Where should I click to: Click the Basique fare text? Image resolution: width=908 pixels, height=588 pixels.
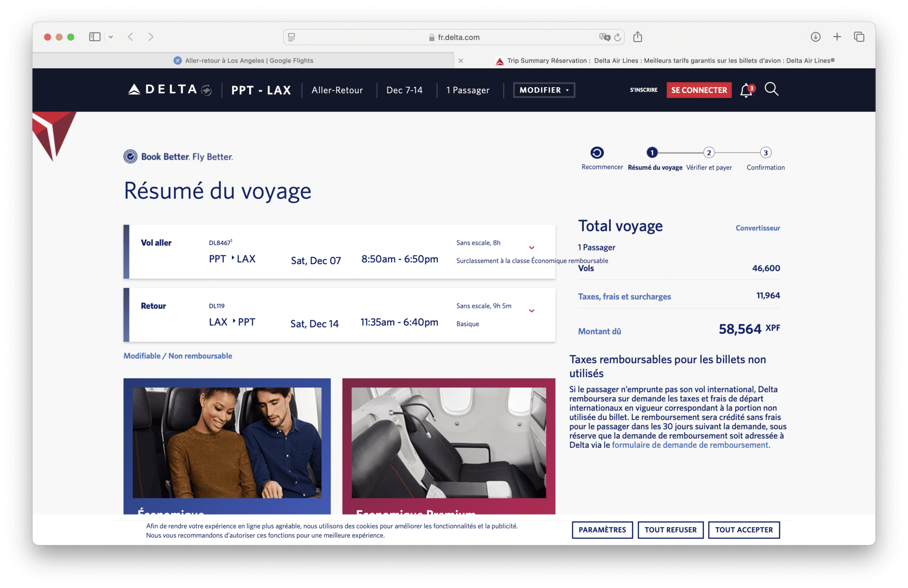[468, 324]
